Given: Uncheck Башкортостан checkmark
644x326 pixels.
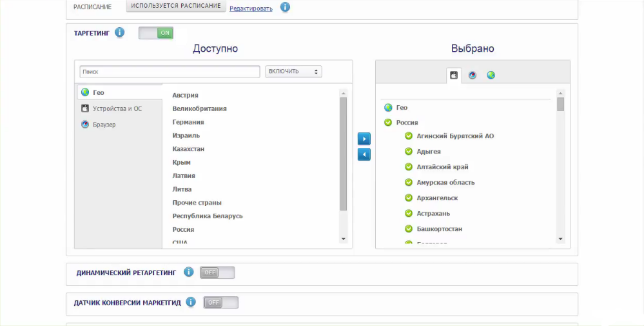Looking at the screenshot, I should pyautogui.click(x=408, y=229).
